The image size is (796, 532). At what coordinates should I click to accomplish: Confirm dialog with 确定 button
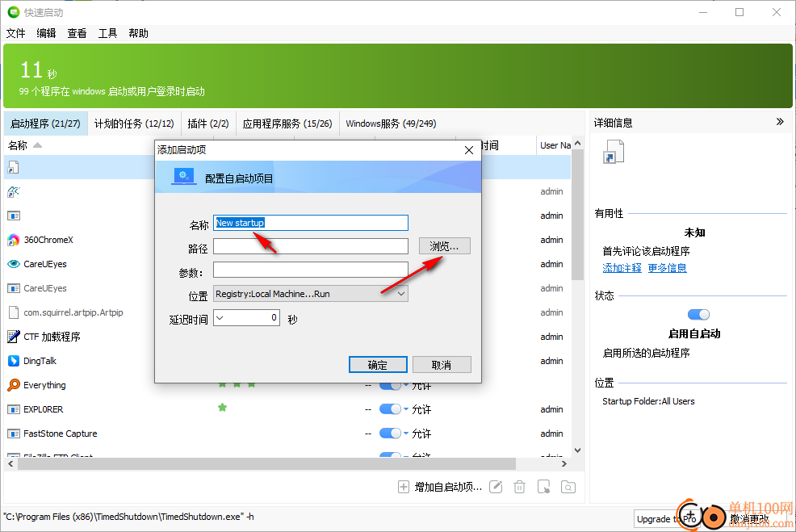(x=378, y=364)
